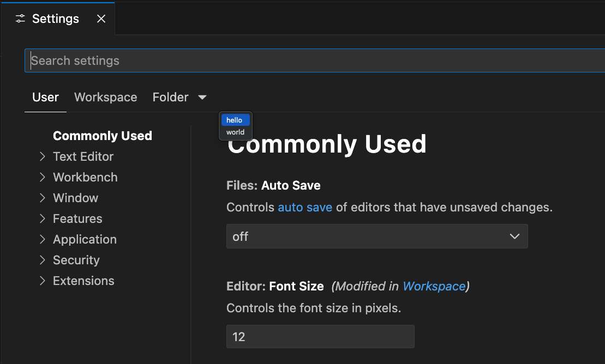Click the auto save link
Viewport: 605px width, 364px height.
[x=305, y=207]
